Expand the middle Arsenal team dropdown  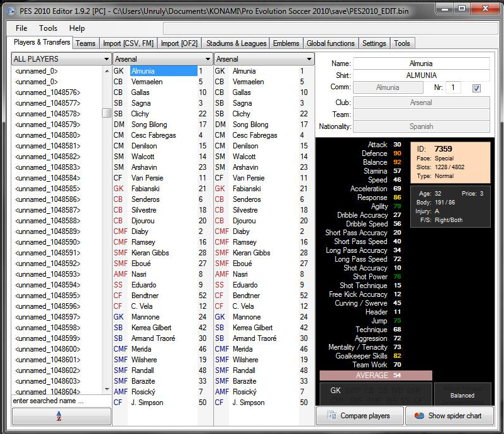162,59
